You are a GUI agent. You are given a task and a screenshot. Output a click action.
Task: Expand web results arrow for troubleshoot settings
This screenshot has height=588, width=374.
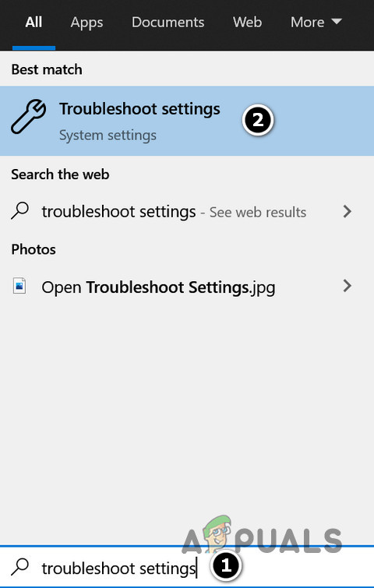[x=348, y=212]
